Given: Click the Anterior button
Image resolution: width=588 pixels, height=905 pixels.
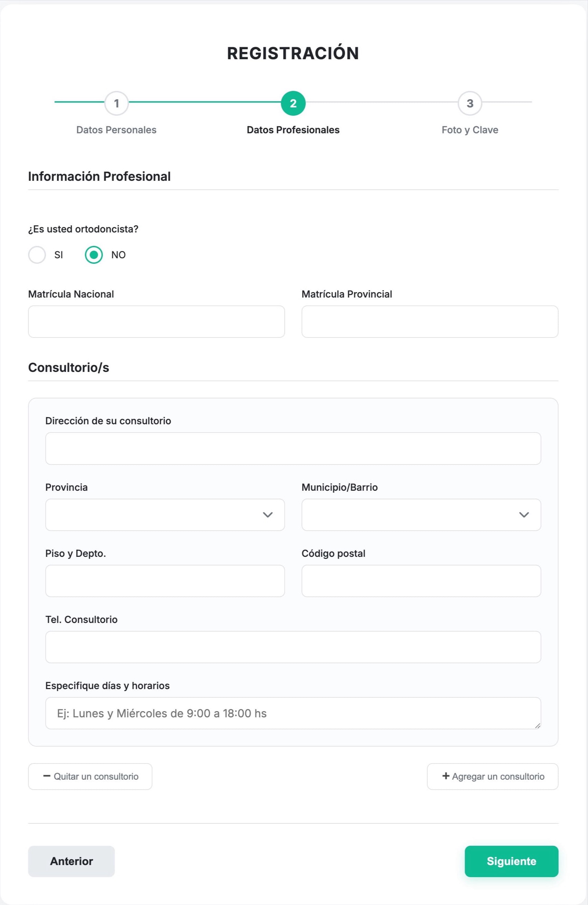Looking at the screenshot, I should click(71, 861).
